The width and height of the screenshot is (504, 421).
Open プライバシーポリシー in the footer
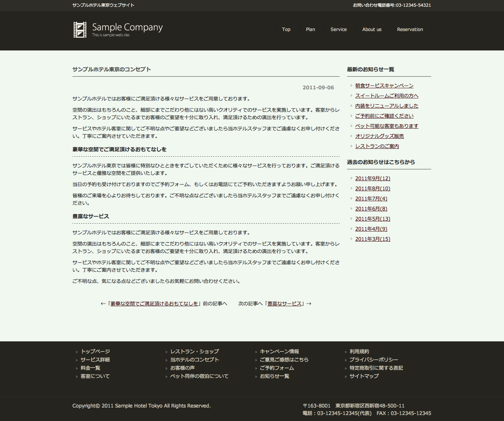point(374,360)
